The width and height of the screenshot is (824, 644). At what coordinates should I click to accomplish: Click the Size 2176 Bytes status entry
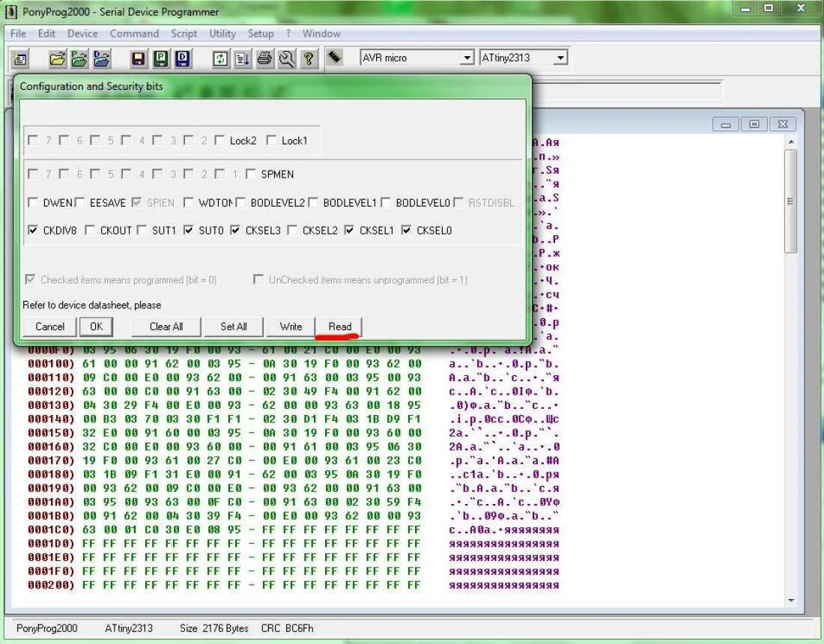[x=214, y=628]
